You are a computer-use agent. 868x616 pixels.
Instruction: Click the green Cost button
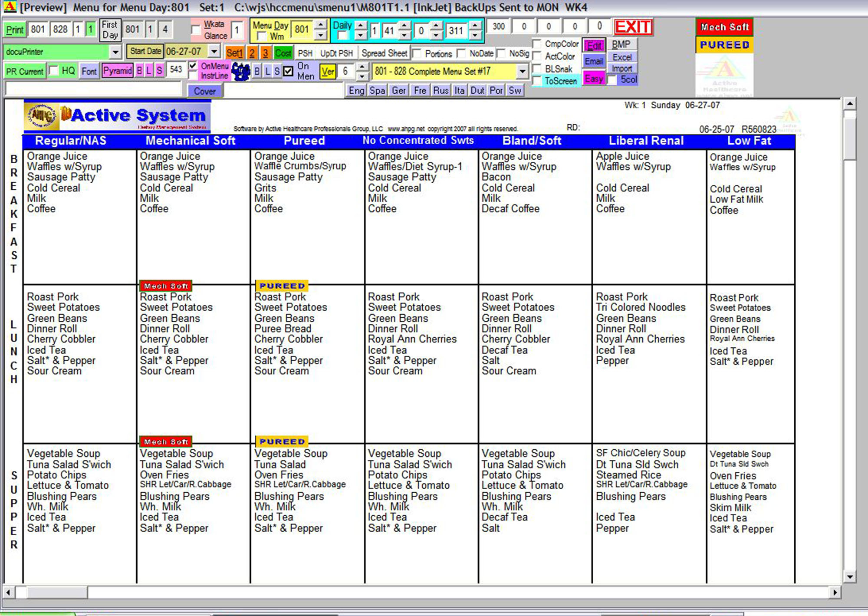click(x=283, y=53)
